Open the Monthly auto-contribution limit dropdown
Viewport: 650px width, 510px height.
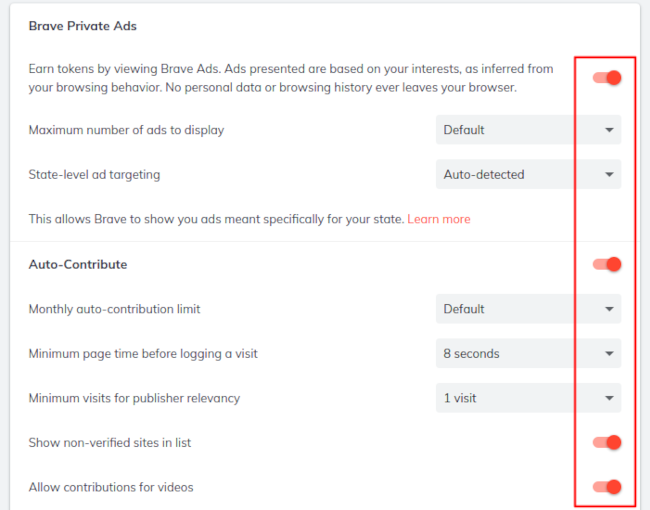coord(528,309)
